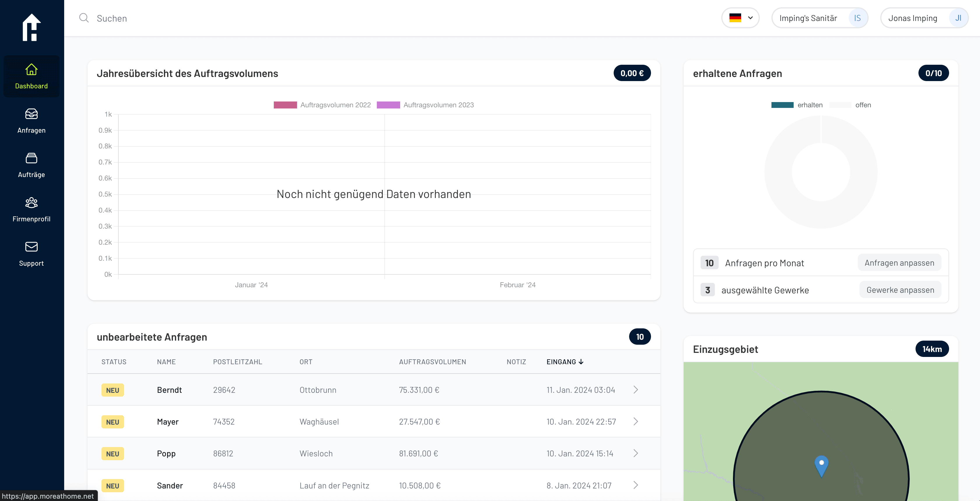Click the Ort column header

(x=306, y=362)
